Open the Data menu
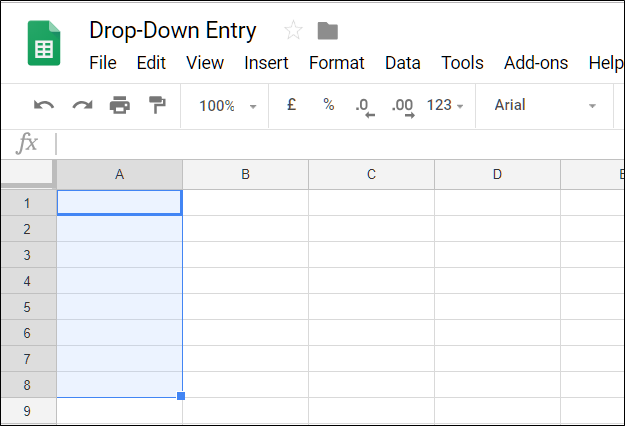The width and height of the screenshot is (625, 426). coord(402,63)
